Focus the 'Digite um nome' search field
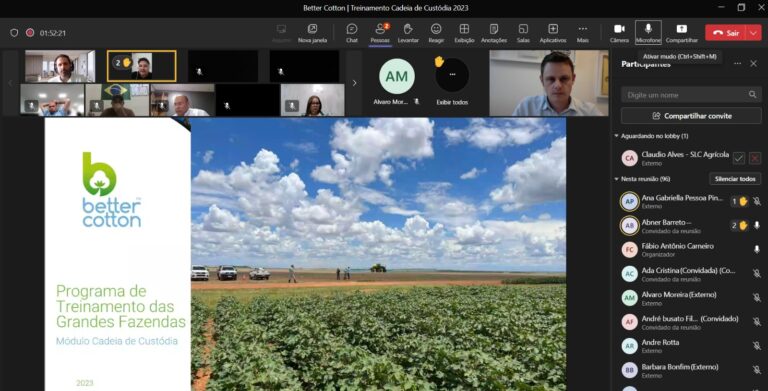 691,95
